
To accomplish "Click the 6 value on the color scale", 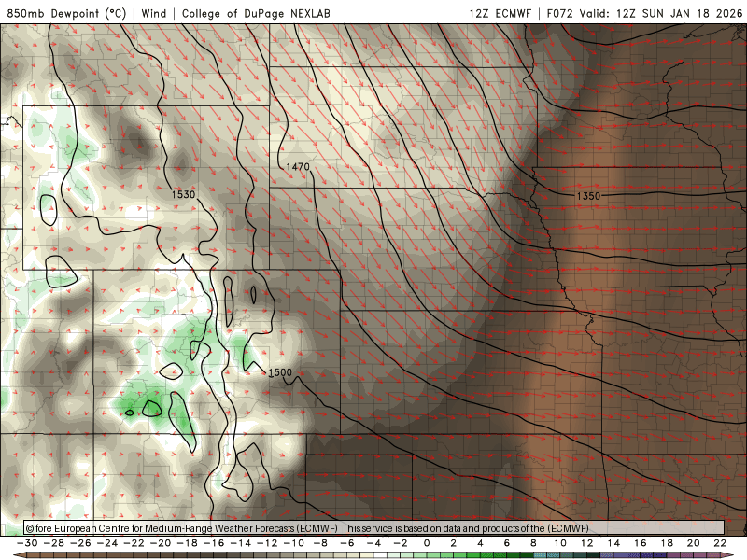I will 507,543.
